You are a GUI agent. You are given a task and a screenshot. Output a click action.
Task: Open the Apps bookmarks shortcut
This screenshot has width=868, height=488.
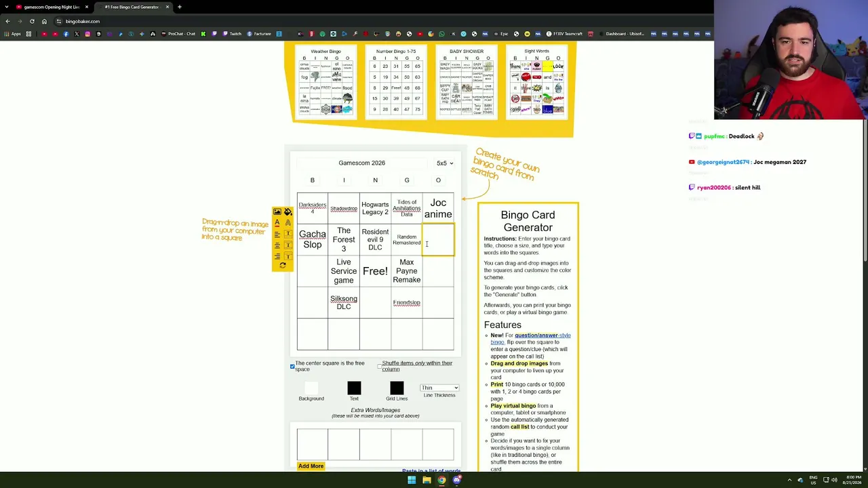pyautogui.click(x=13, y=34)
